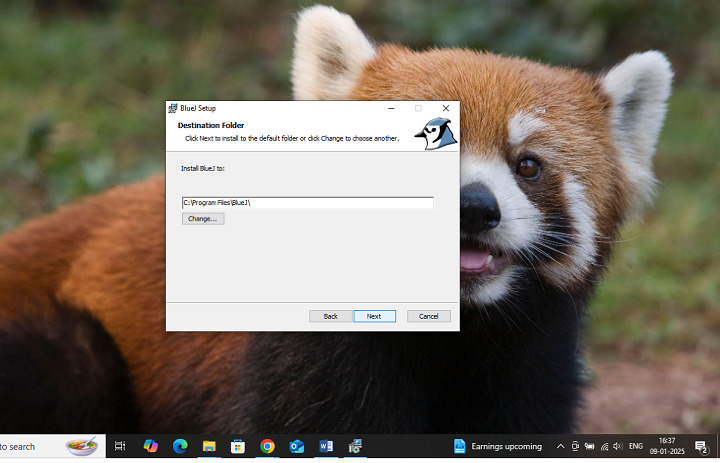720x463 pixels.
Task: Switch the ENG input language indicator
Action: 636,446
